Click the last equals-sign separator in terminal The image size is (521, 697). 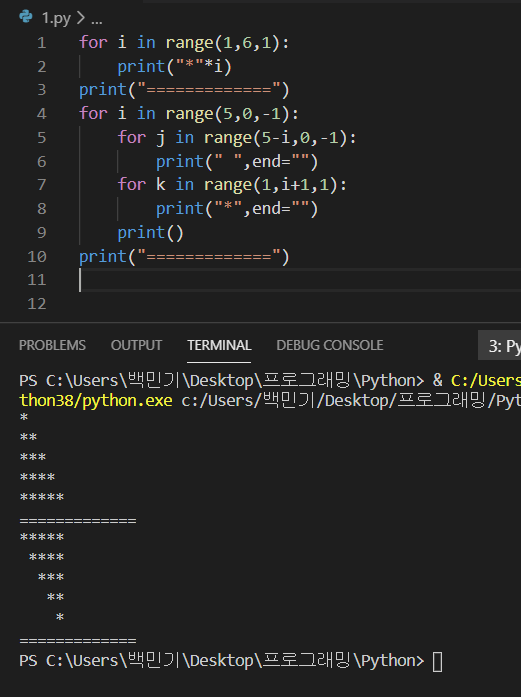click(x=78, y=641)
